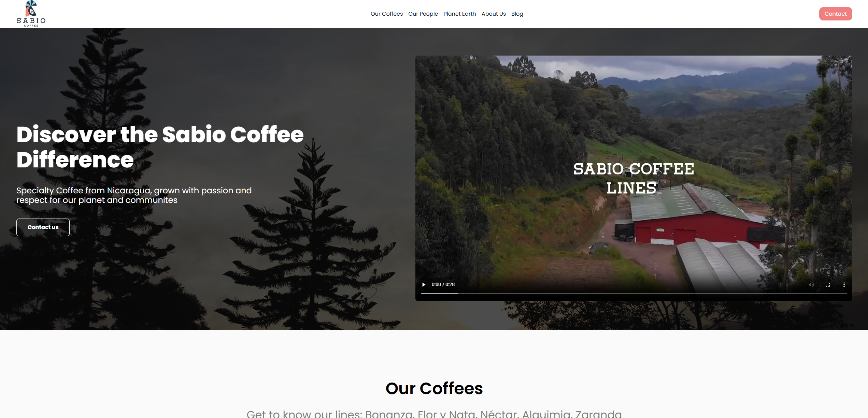Screen dimensions: 868x418
Task: Seek along the video progress bar
Action: click(x=634, y=294)
